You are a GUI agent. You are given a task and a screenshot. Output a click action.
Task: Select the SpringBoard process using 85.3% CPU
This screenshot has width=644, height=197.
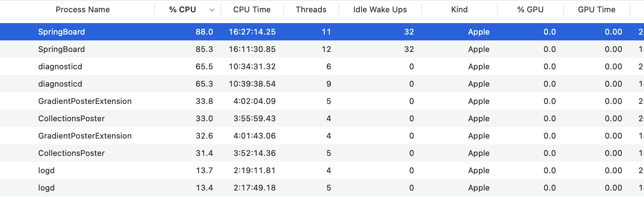click(62, 49)
